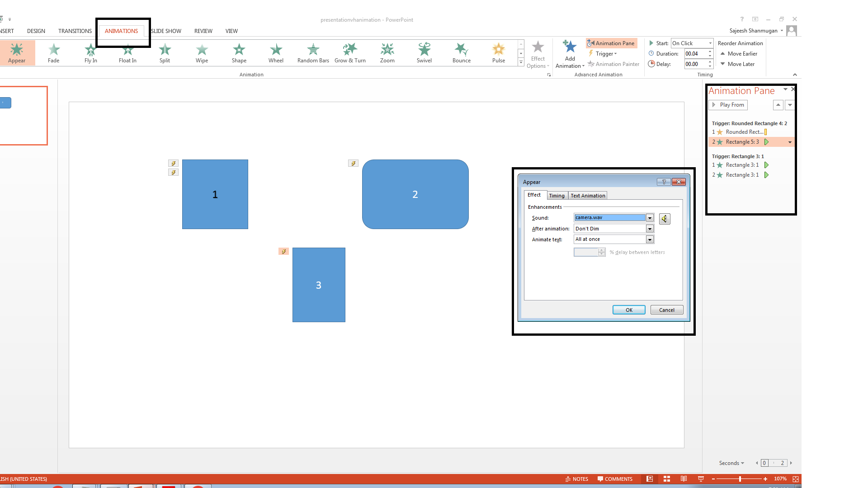The image size is (868, 488).
Task: Open the Transitions ribbon tab
Action: click(75, 31)
